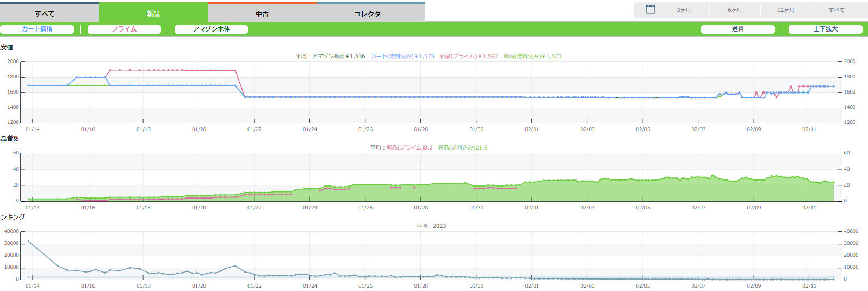
Task: Set time range to 6ヶ月
Action: (x=735, y=10)
